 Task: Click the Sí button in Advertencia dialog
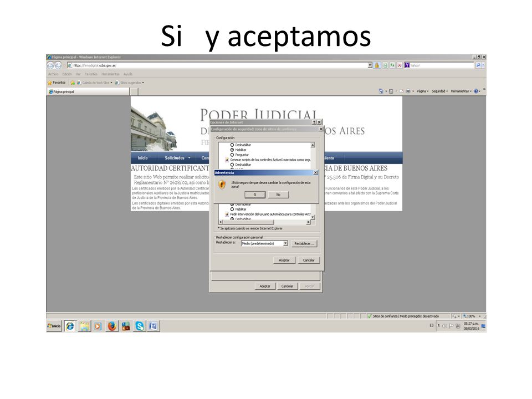tap(255, 195)
